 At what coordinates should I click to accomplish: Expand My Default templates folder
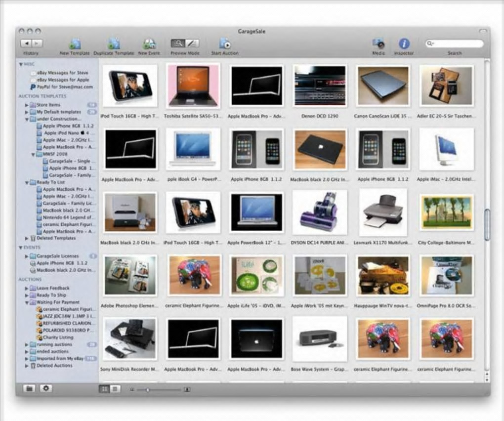[27, 112]
